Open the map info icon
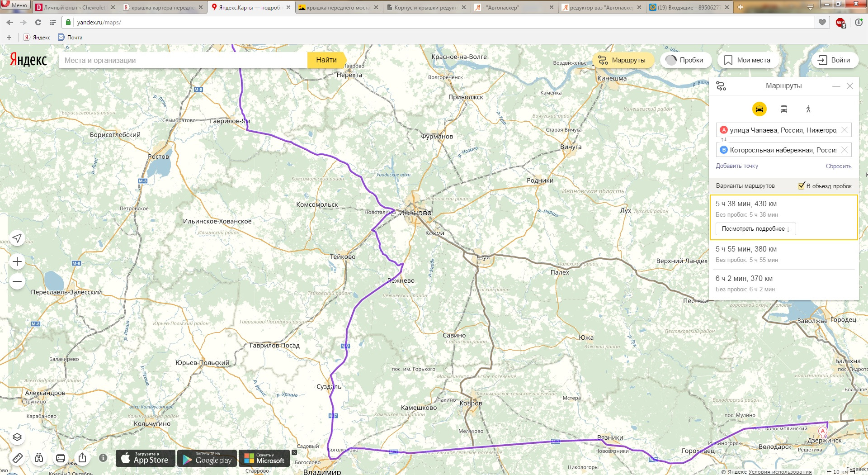 tap(103, 458)
